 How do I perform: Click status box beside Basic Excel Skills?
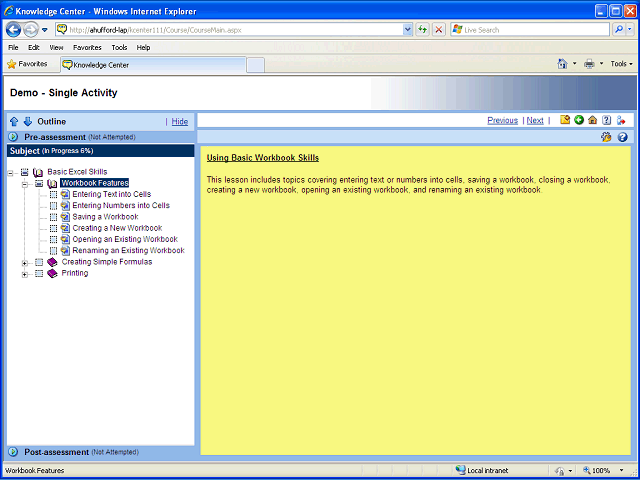24,172
